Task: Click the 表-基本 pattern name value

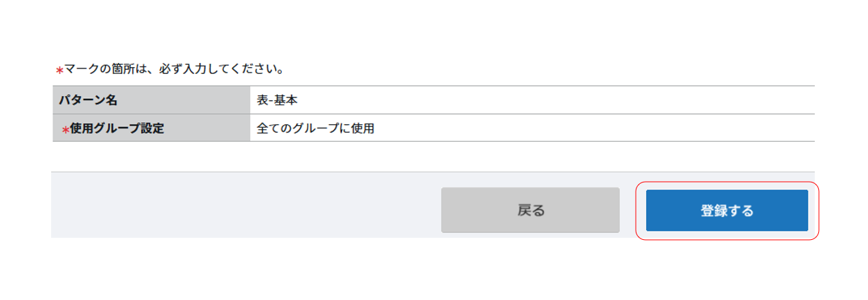Action: click(276, 100)
